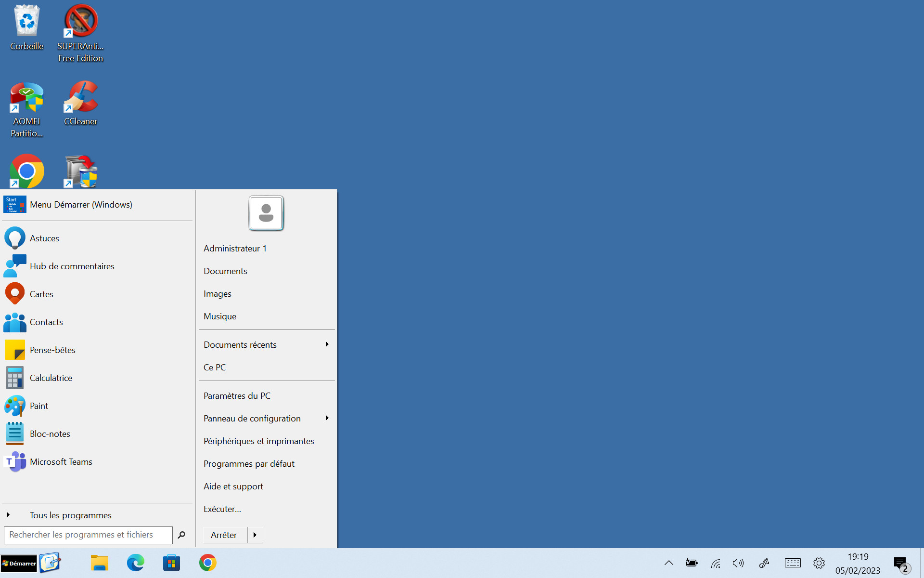
Task: Open the volume speaker tray icon
Action: coord(738,563)
